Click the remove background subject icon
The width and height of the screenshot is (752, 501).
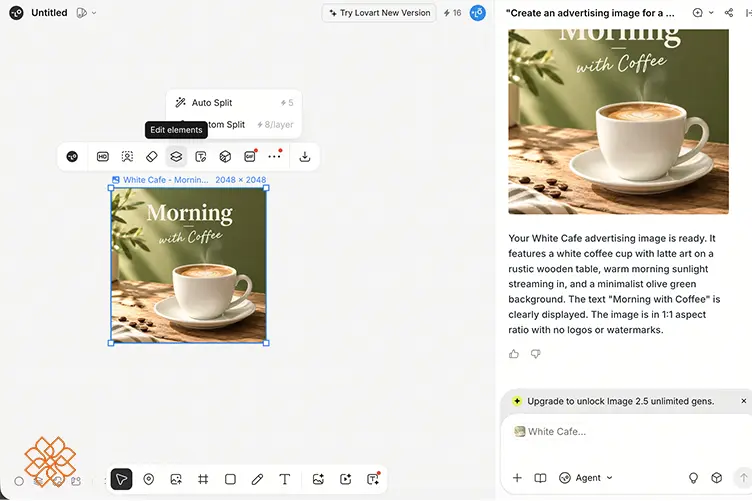pyautogui.click(x=127, y=157)
